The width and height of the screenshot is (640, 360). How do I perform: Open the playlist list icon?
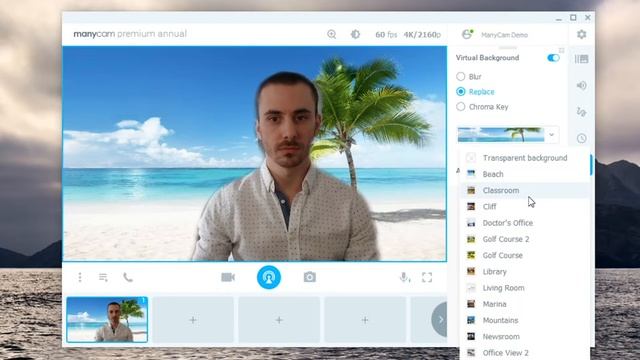[103, 278]
